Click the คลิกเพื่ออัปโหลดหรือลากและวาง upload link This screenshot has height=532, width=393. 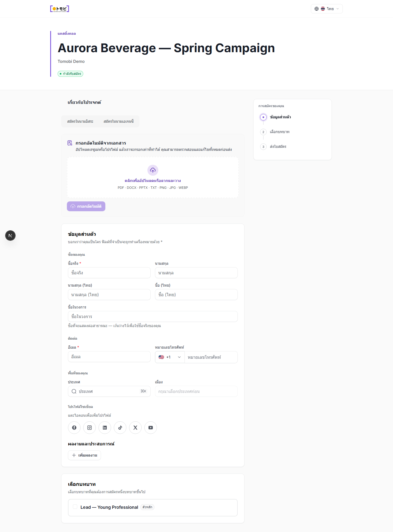click(x=153, y=181)
